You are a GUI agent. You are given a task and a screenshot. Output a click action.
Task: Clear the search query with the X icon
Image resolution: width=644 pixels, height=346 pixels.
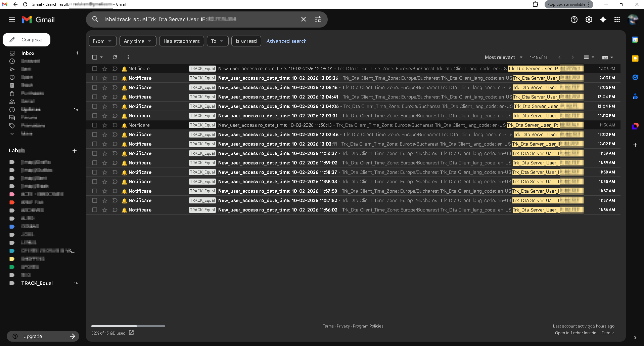pos(303,20)
